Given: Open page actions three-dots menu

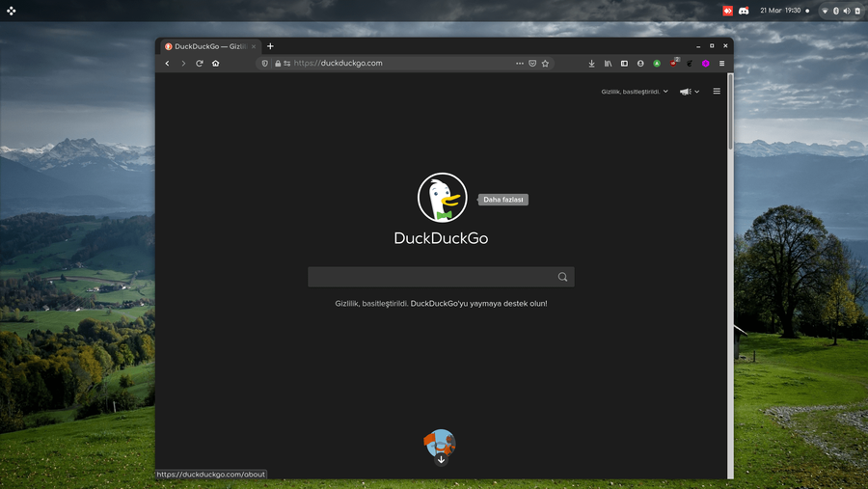Looking at the screenshot, I should coord(519,63).
